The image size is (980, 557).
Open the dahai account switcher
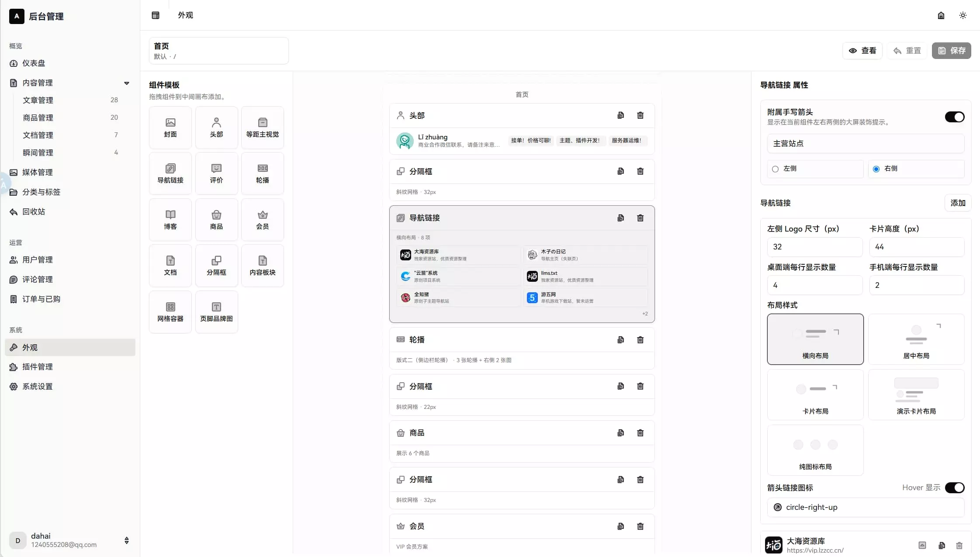pyautogui.click(x=70, y=540)
